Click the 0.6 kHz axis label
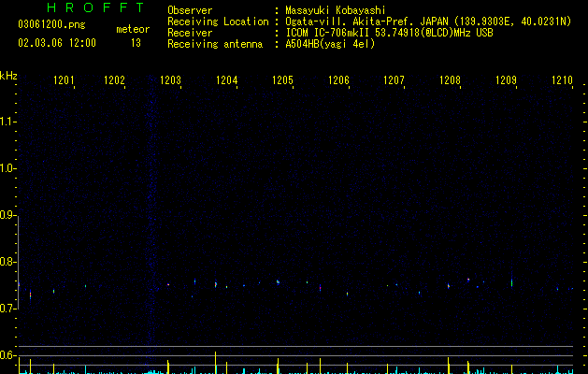This screenshot has width=588, height=374. pyautogui.click(x=7, y=355)
